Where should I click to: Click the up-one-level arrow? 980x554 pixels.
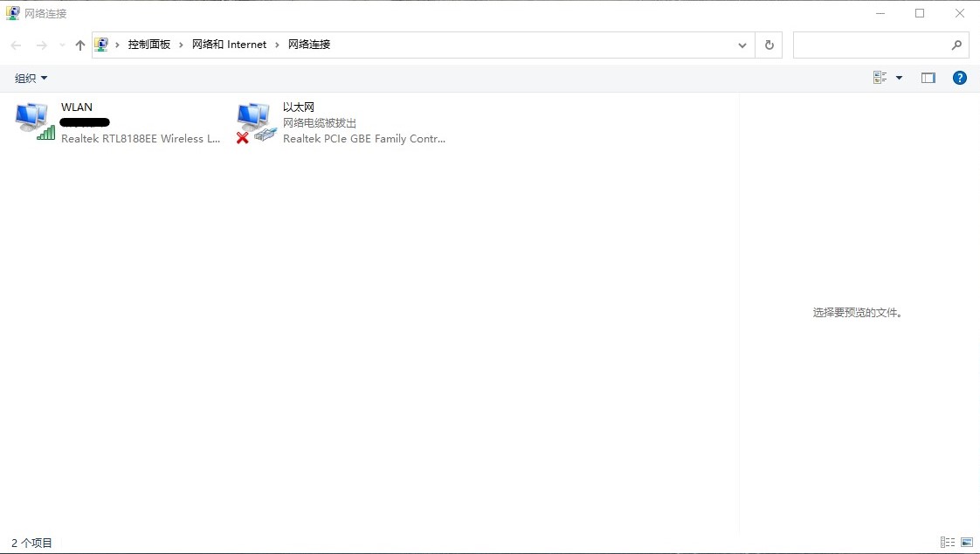pyautogui.click(x=79, y=45)
